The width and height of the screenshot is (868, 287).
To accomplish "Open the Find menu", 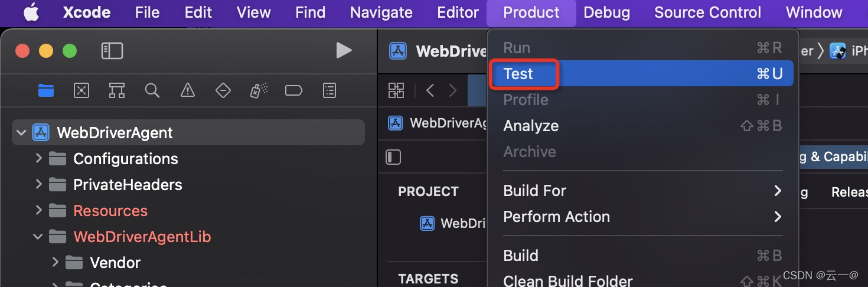I will [311, 12].
